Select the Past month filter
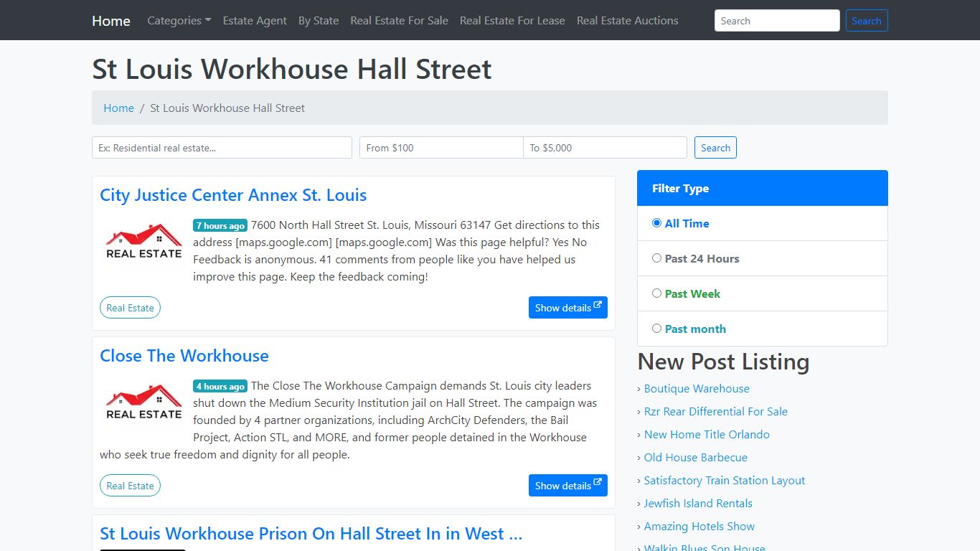This screenshot has height=551, width=980. [656, 329]
